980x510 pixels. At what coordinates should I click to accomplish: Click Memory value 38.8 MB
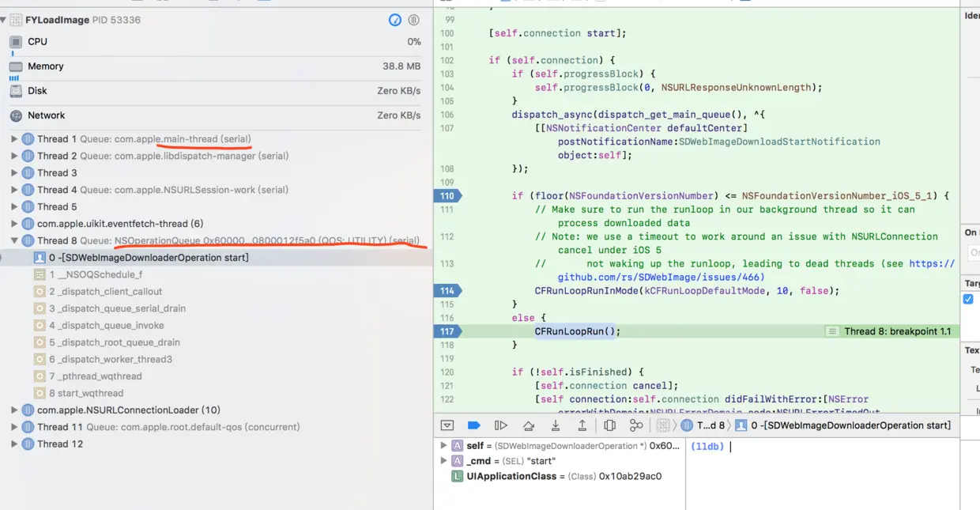pyautogui.click(x=401, y=66)
